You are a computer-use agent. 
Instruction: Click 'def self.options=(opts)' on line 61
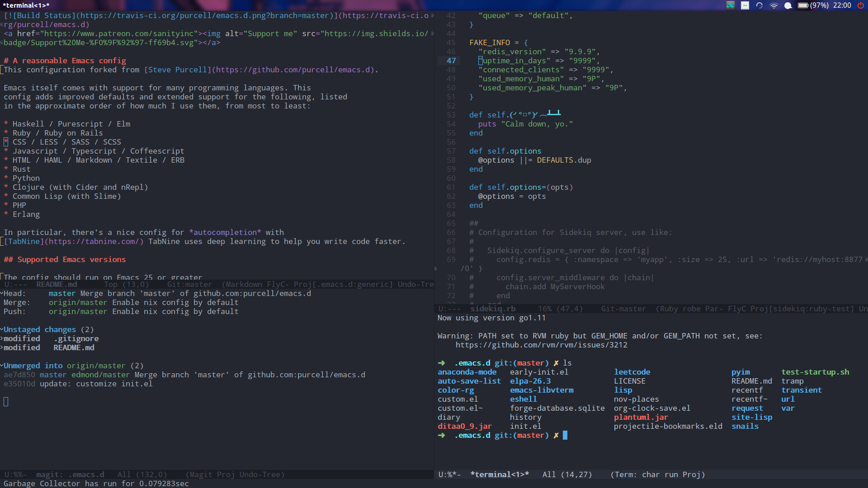pos(521,187)
